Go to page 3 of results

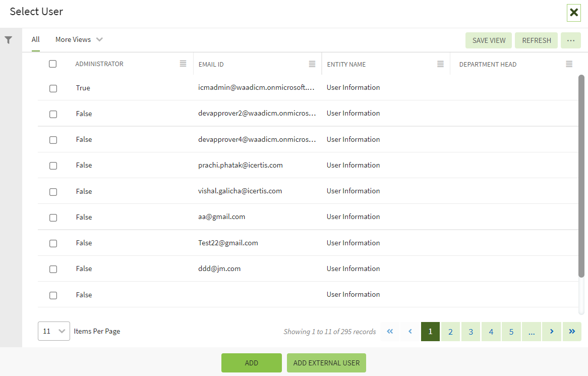pos(471,332)
